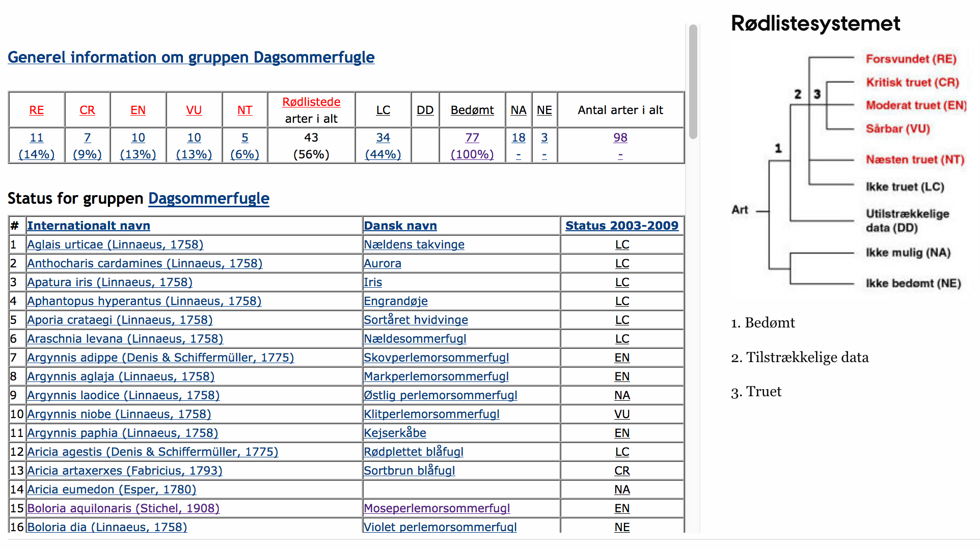This screenshot has height=549, width=980.
Task: Click the NT category header link
Action: pos(245,110)
